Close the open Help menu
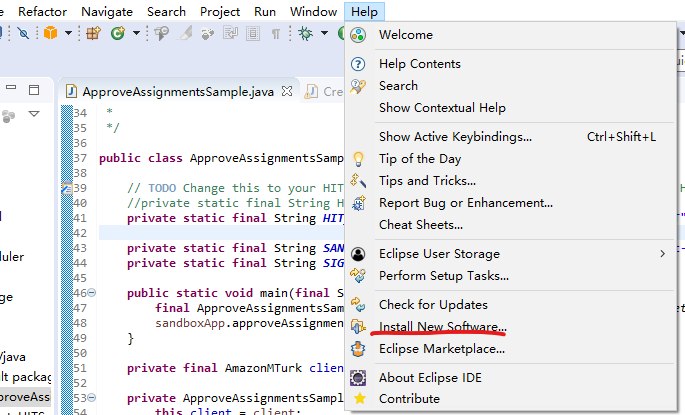This screenshot has width=685, height=415. pos(364,12)
